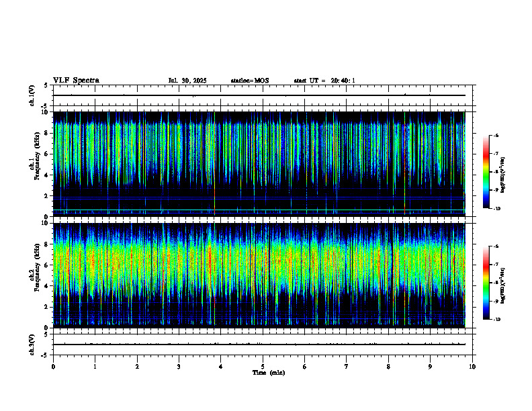The width and height of the screenshot is (532, 411).
Task: Click the ch.3 waveform trace panel
Action: [x=263, y=345]
